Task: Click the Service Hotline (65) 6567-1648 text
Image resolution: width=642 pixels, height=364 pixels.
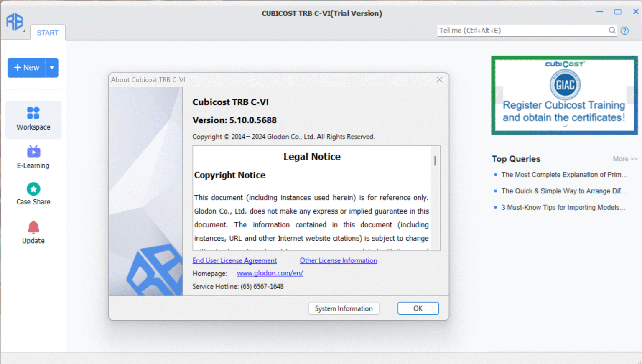Action: pos(238,286)
